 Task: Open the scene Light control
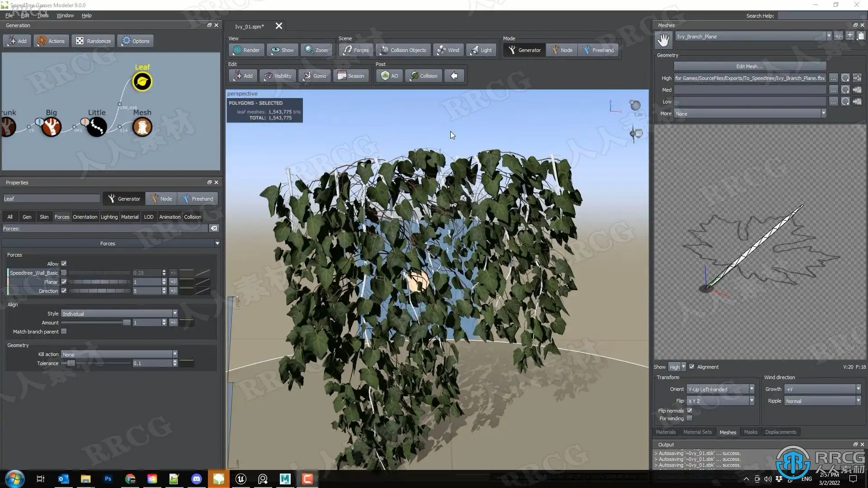[481, 50]
